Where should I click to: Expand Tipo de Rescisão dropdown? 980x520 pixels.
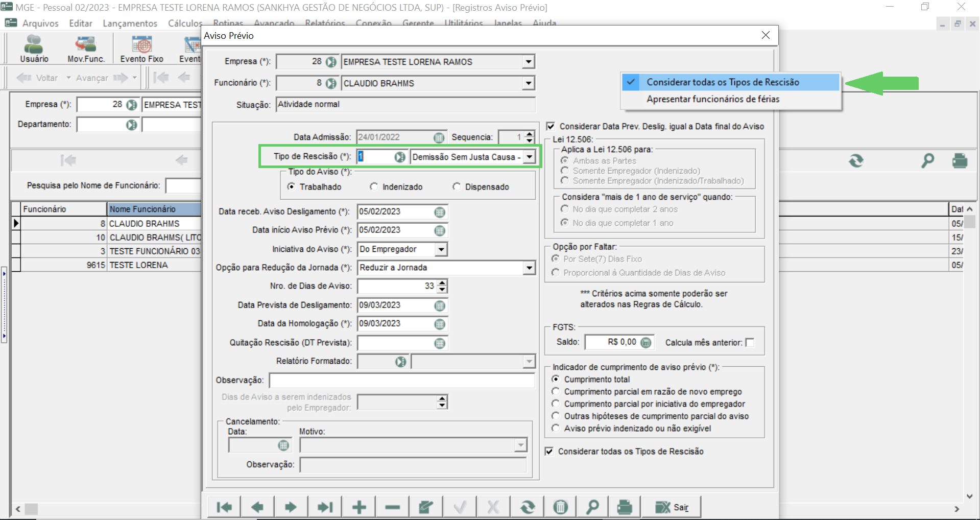pyautogui.click(x=529, y=157)
